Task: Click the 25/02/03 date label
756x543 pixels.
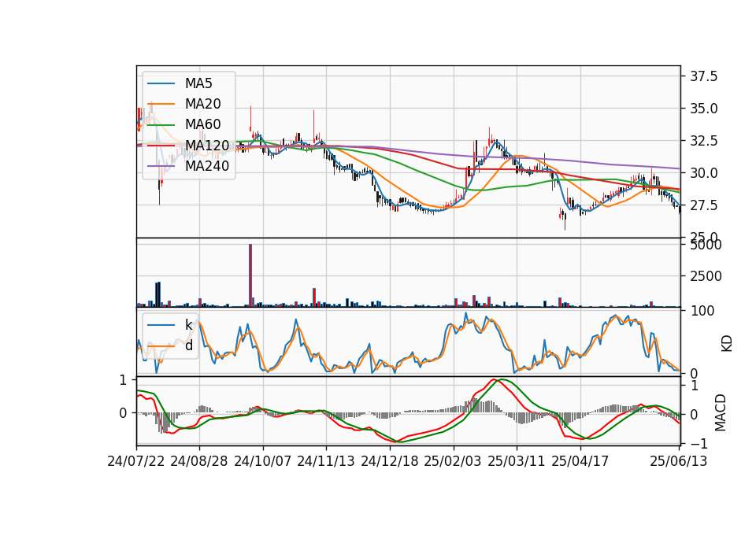Action: (x=453, y=461)
